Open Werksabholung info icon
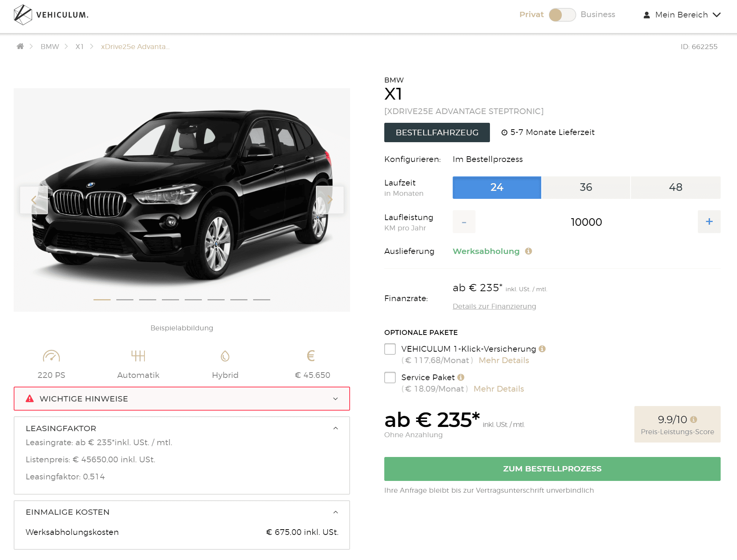 (x=528, y=251)
